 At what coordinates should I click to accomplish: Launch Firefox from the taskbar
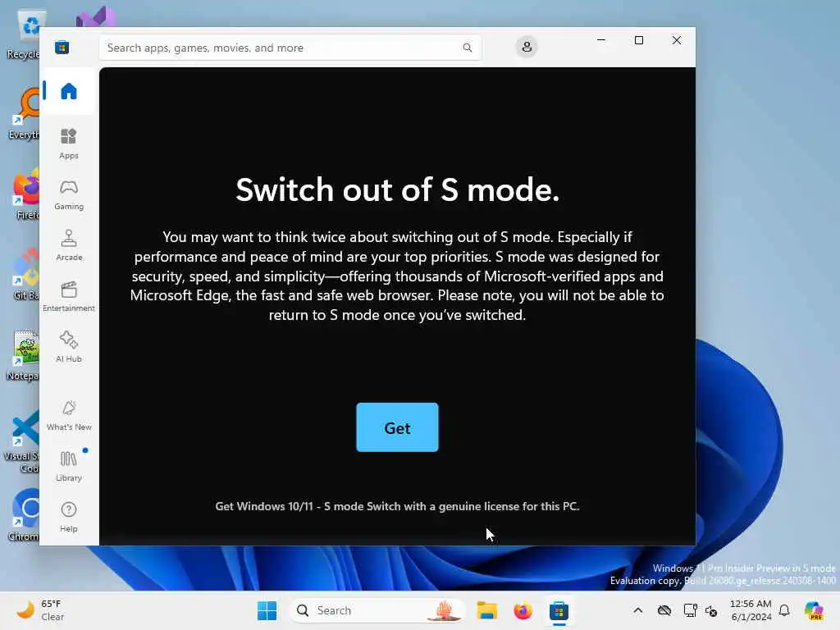[523, 610]
